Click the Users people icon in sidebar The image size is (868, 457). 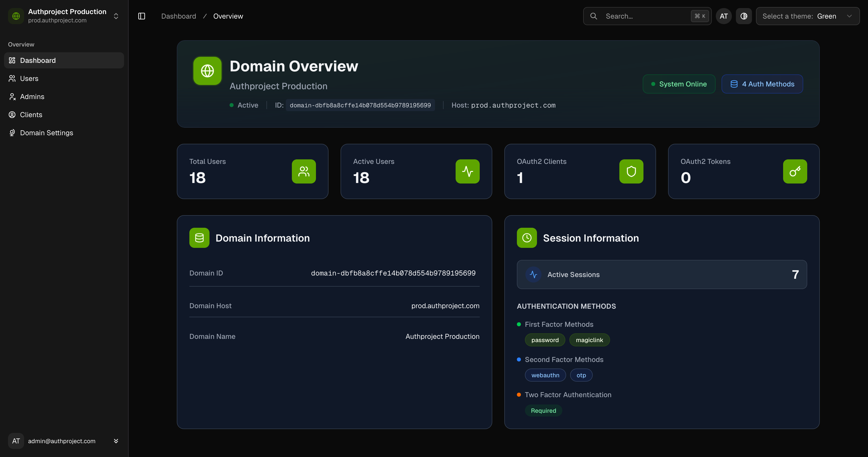point(12,79)
